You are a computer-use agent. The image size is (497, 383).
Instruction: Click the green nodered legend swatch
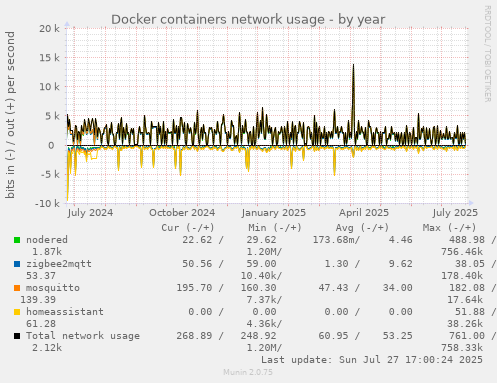[x=17, y=240]
